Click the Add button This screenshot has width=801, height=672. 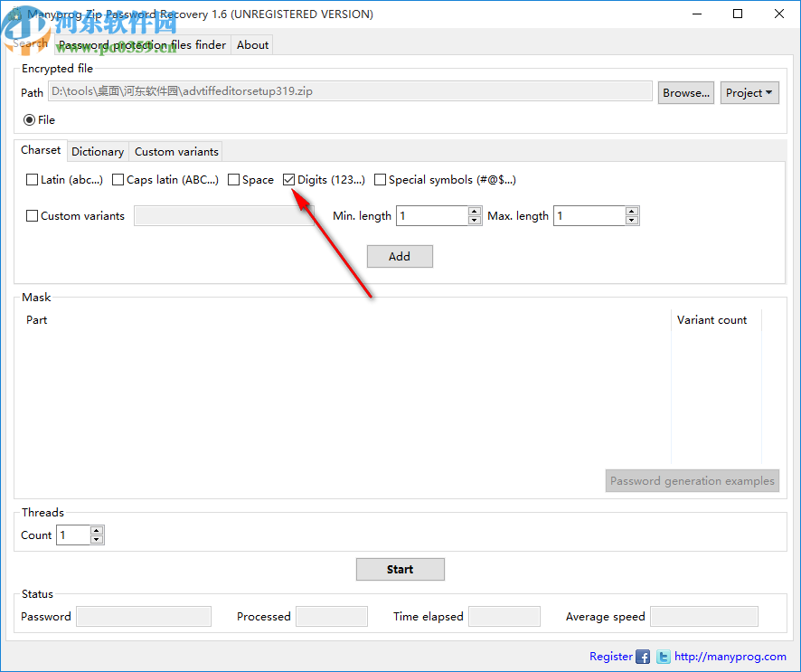(x=400, y=256)
